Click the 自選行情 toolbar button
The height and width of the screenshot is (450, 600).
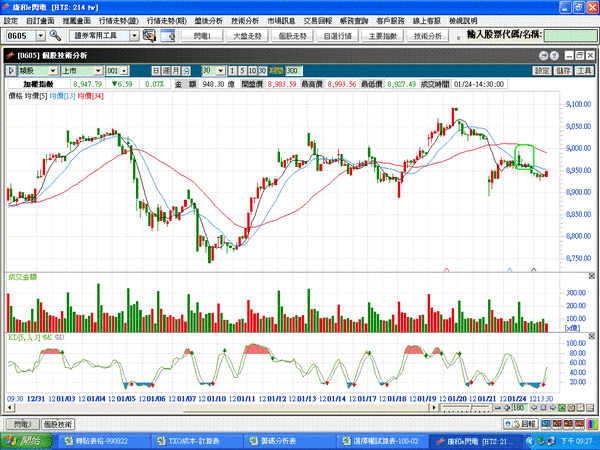[338, 36]
